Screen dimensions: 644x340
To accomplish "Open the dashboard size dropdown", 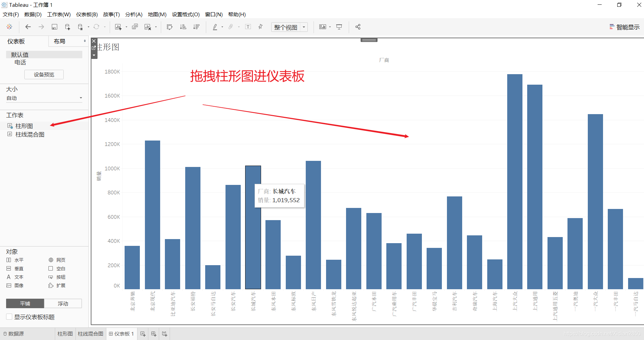I will click(x=44, y=98).
